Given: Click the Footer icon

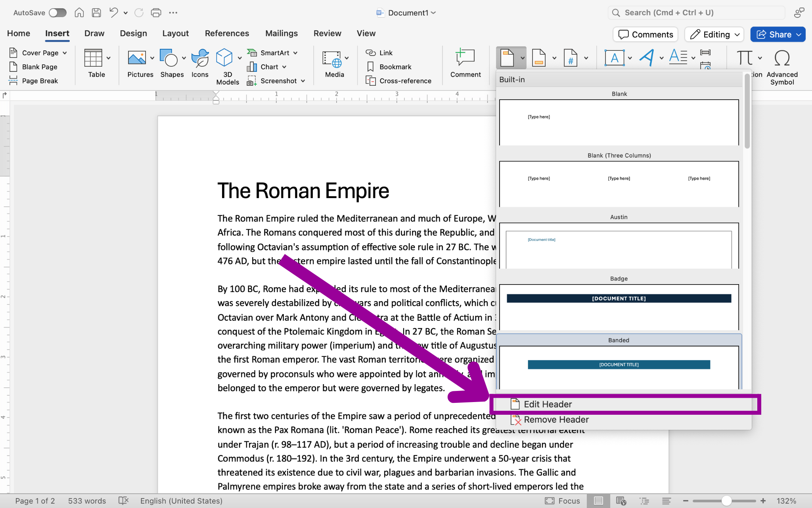Looking at the screenshot, I should coord(539,58).
